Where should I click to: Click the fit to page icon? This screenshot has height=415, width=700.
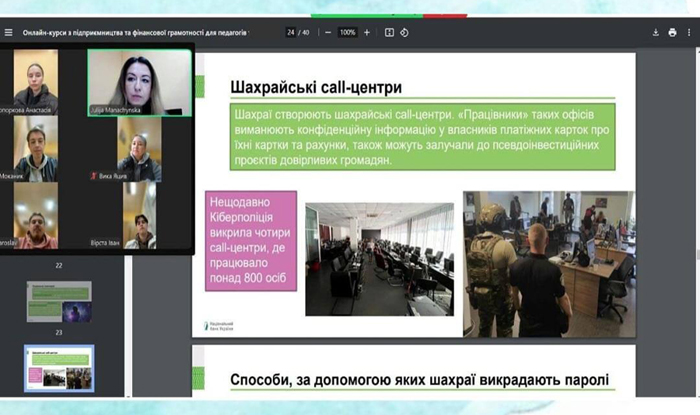(x=389, y=32)
